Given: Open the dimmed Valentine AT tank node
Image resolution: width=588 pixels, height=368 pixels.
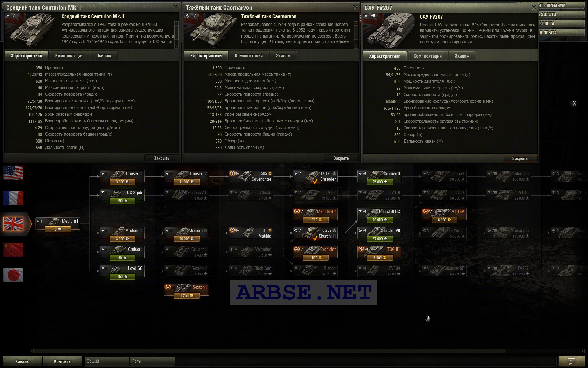Looking at the screenshot, I should (187, 196).
